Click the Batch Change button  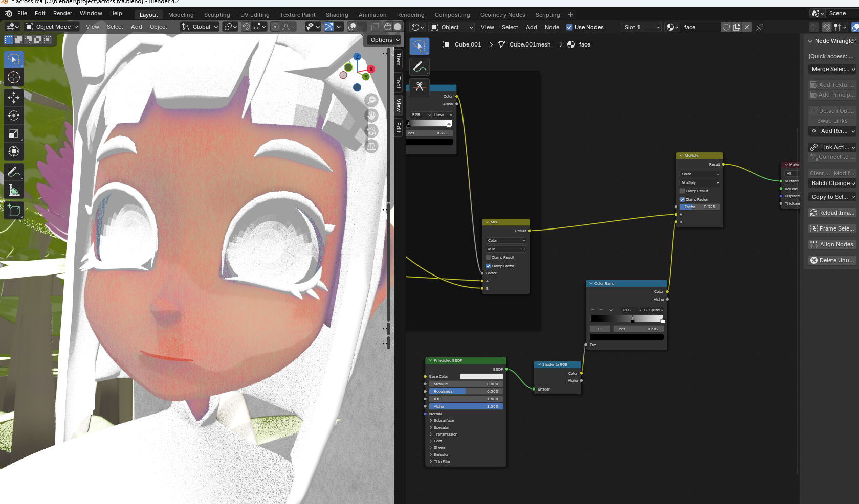[832, 183]
